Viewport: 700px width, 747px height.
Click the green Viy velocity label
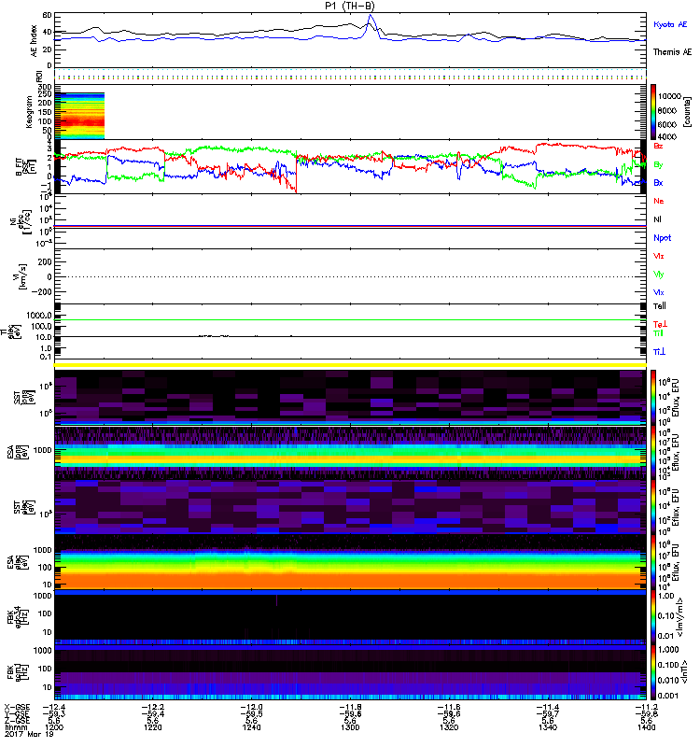click(x=659, y=274)
